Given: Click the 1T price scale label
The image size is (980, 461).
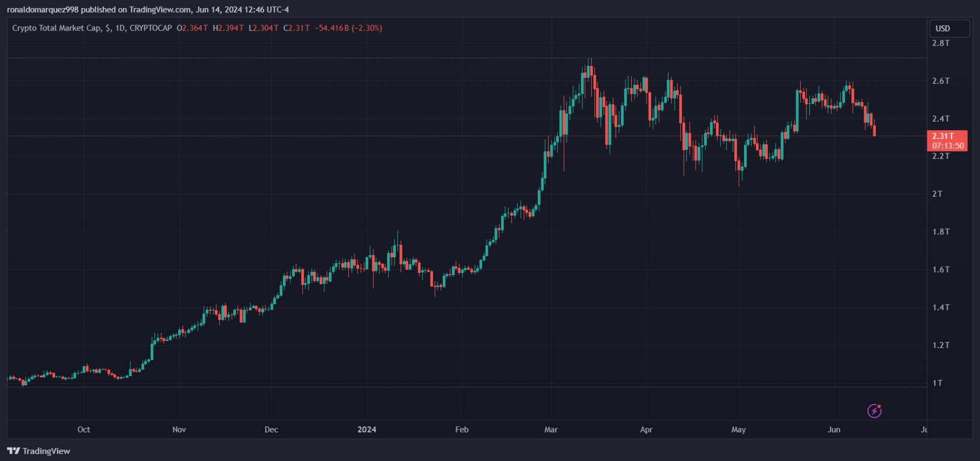Looking at the screenshot, I should click(x=938, y=383).
